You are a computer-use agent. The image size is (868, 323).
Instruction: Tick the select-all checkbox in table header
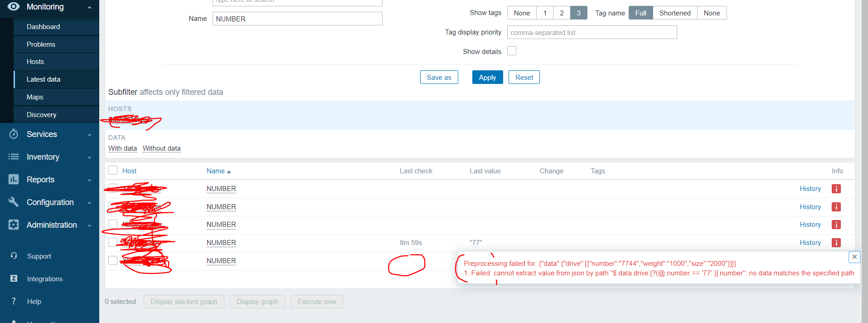point(113,170)
